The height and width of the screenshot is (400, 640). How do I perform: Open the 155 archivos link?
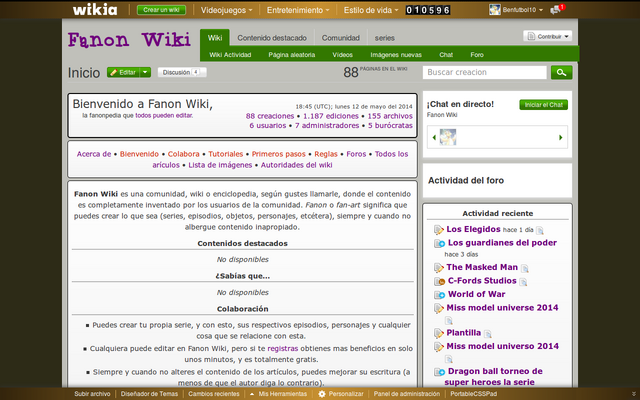pos(390,116)
